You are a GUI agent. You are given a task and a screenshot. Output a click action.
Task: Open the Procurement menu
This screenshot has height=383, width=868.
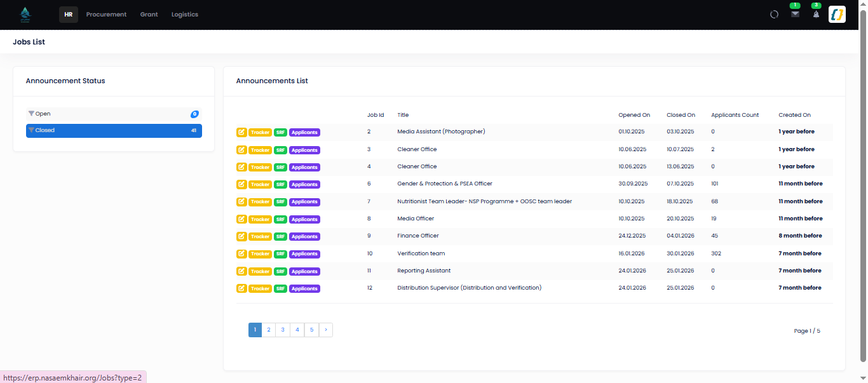pos(106,15)
